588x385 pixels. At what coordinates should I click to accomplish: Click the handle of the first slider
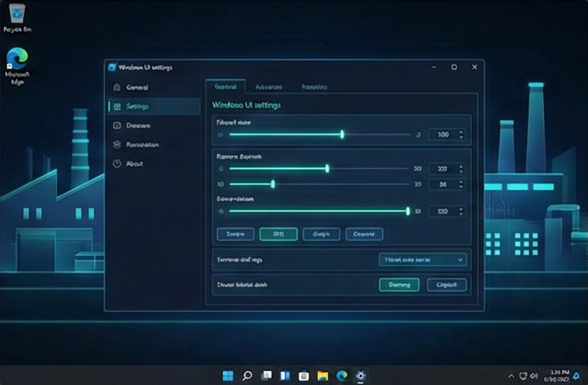(x=342, y=134)
